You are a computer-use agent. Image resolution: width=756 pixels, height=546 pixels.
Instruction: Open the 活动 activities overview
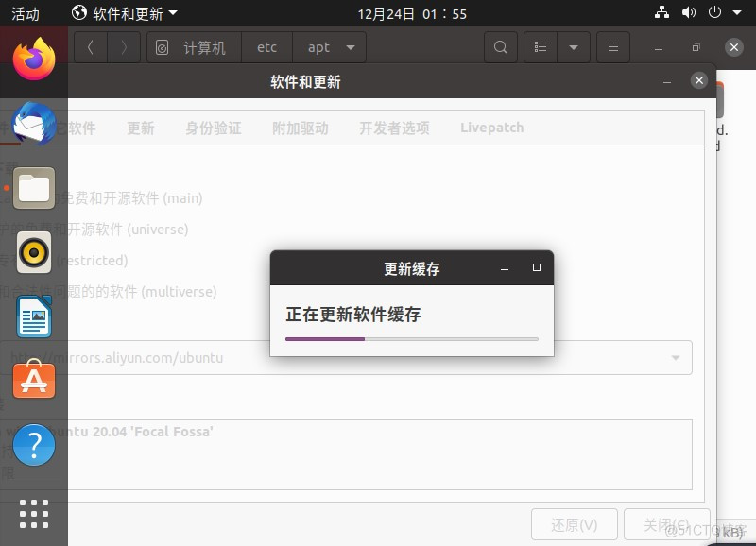pyautogui.click(x=26, y=13)
